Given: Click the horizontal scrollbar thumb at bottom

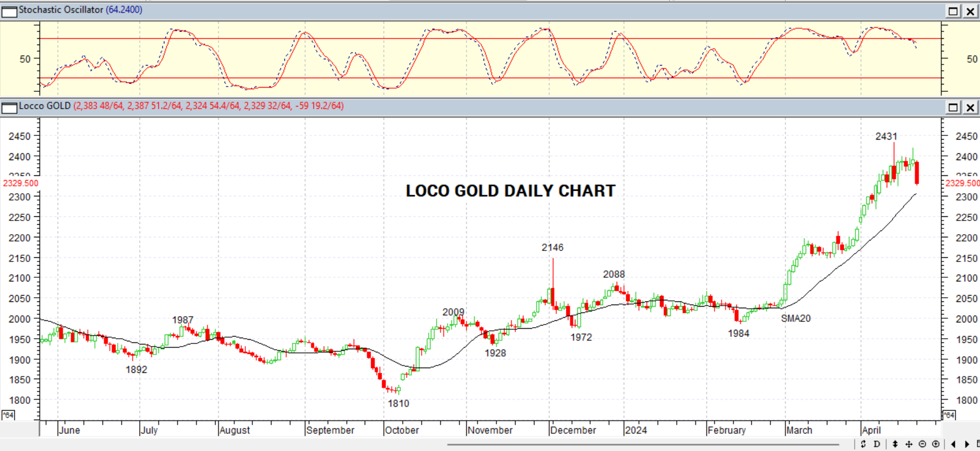Looking at the screenshot, I should pyautogui.click(x=643, y=445).
